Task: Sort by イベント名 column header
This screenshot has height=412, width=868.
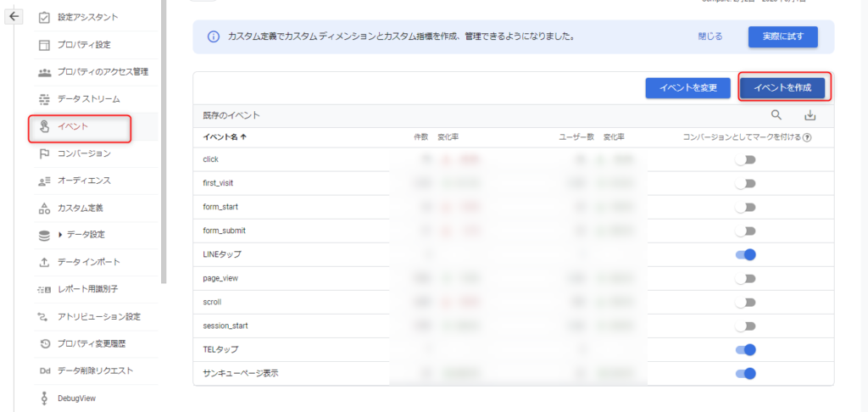Action: (x=225, y=138)
